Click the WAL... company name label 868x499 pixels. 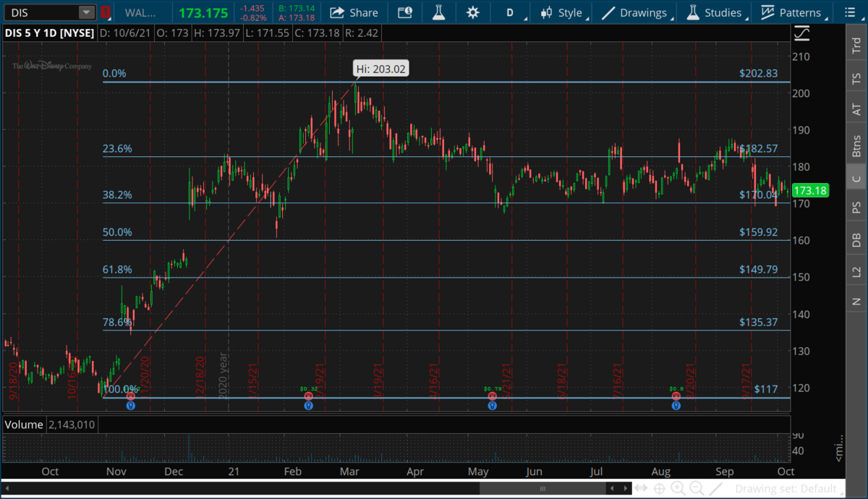pos(140,13)
